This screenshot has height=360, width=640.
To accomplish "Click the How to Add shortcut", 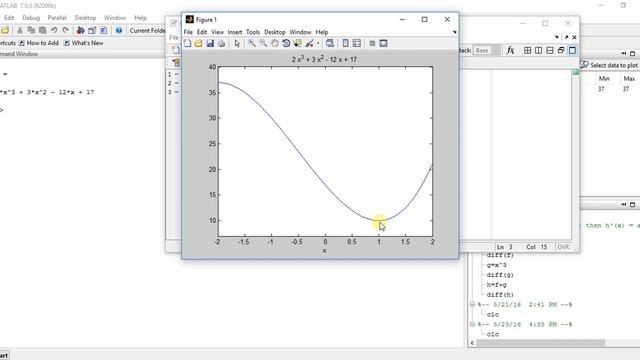I will tap(38, 43).
